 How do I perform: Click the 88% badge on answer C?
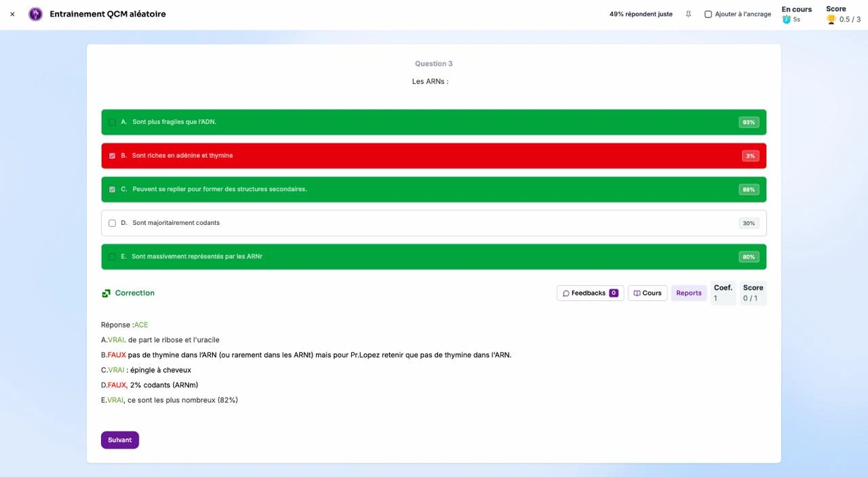pos(749,190)
